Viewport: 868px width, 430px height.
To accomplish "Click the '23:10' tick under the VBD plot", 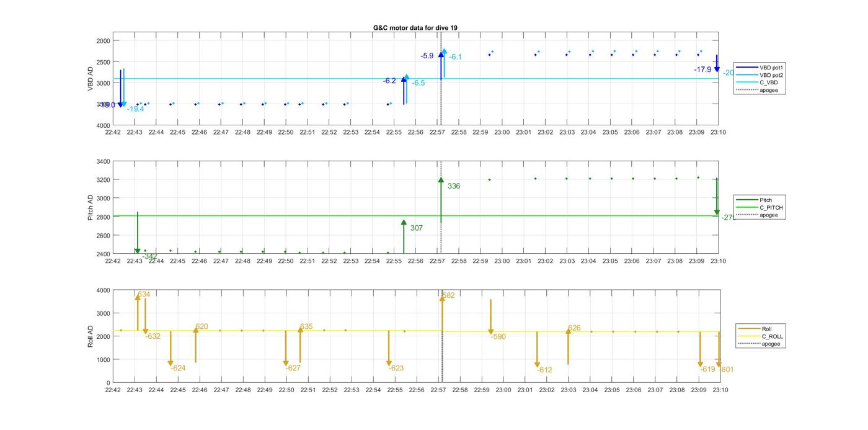I will (719, 132).
